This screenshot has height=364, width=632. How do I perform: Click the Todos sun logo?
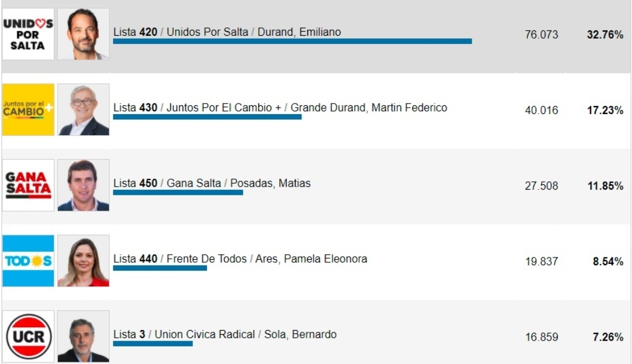click(x=28, y=261)
